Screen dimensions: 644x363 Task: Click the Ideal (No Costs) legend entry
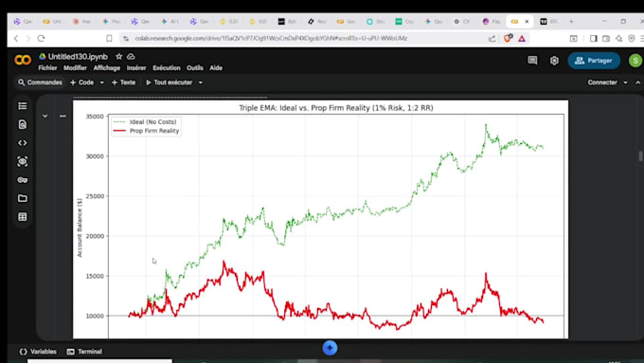click(x=145, y=122)
